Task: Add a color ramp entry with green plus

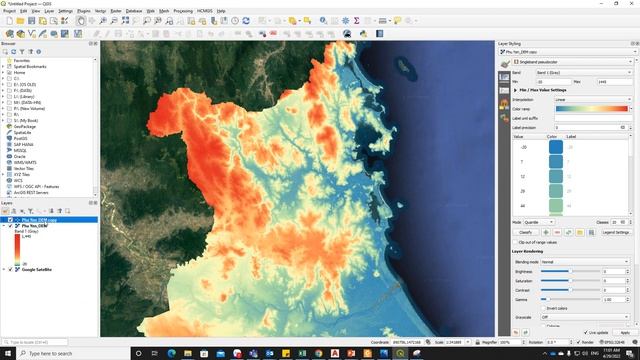Action: (x=546, y=232)
